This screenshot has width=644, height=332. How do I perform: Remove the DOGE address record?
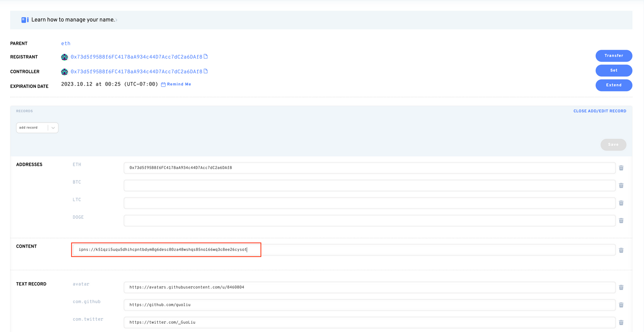click(x=621, y=221)
